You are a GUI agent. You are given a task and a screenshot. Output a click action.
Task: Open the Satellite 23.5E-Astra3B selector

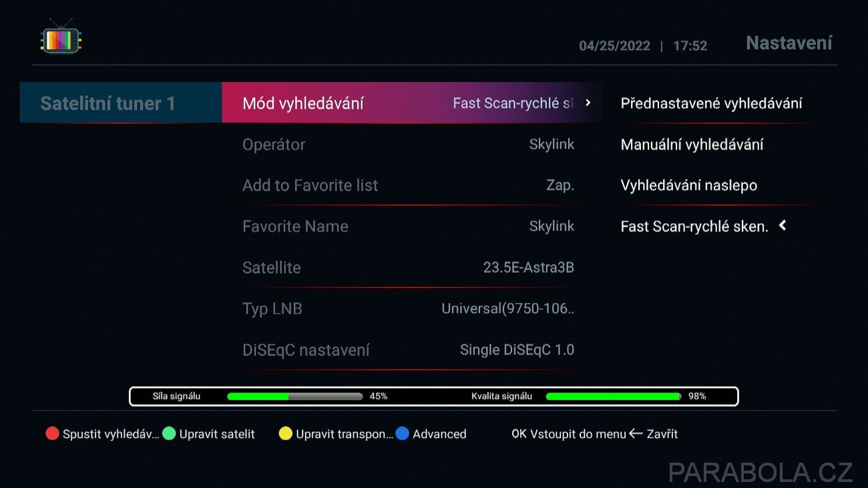point(411,267)
